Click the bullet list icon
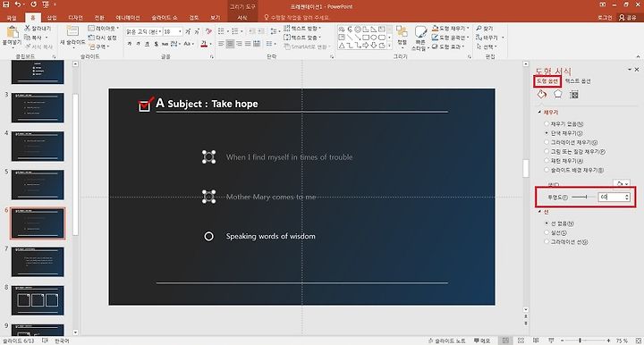The width and height of the screenshot is (644, 345). (222, 31)
